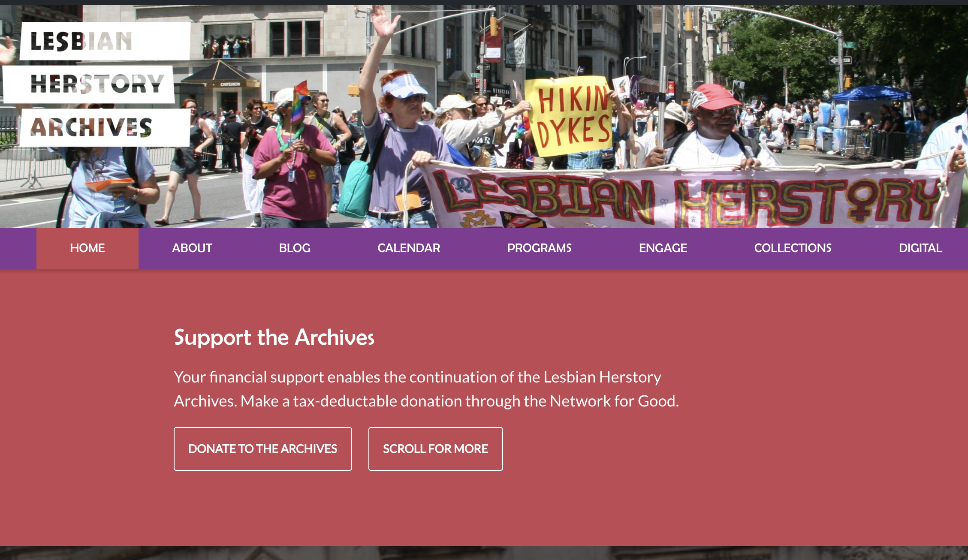The image size is (968, 560).
Task: Click the Support the Archives heading
Action: (x=274, y=337)
